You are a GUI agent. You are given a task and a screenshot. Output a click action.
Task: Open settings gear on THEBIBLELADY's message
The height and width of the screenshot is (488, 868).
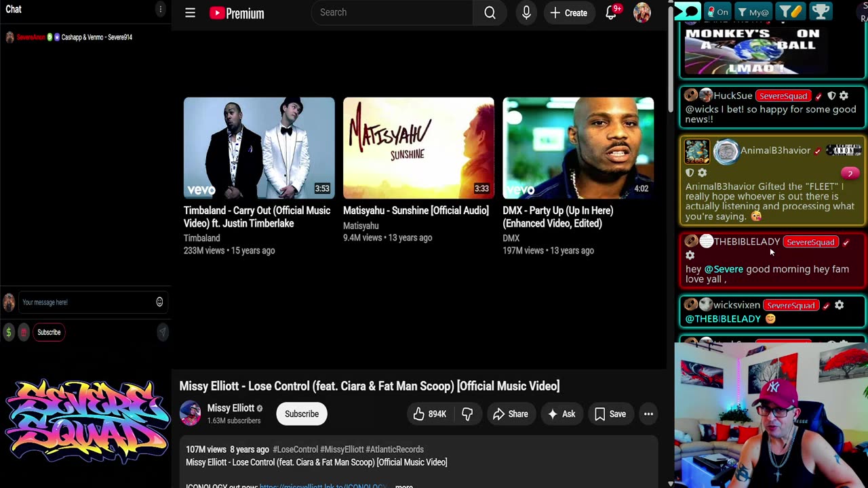point(690,256)
